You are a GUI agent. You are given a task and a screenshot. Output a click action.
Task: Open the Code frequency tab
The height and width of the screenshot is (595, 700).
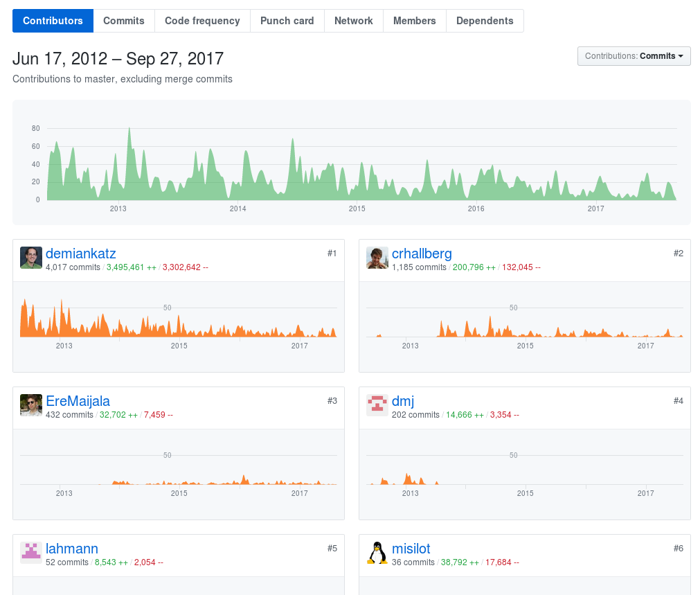[x=202, y=21]
